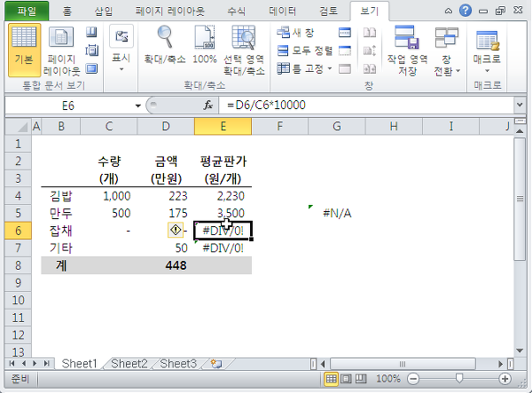Screen dimensions: 532x393
Task: Click the select all corner button
Action: click(x=19, y=127)
